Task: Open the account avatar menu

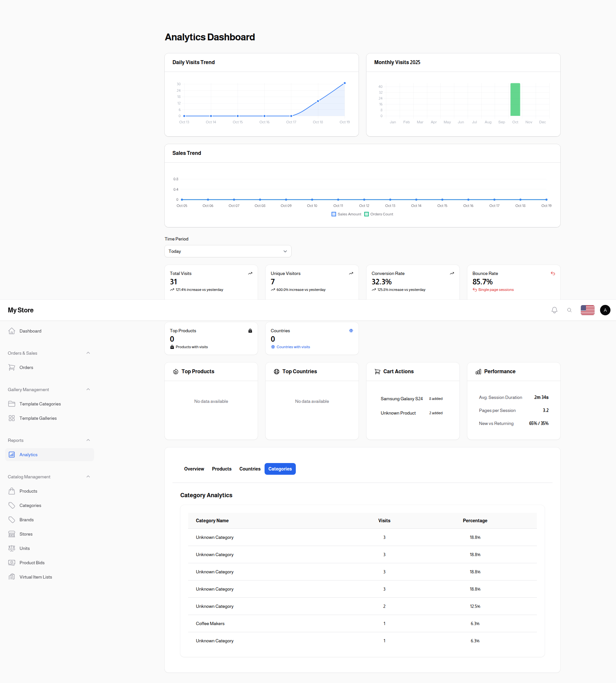Action: click(605, 310)
